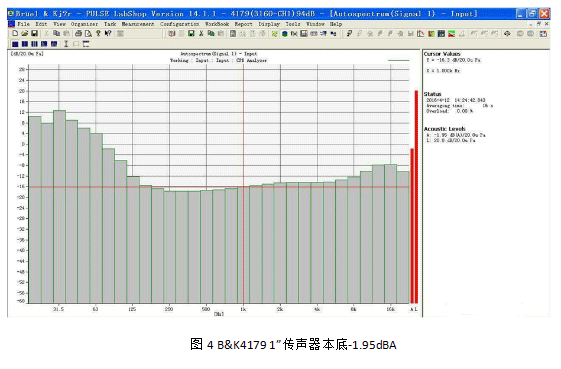
Task: Close the PULSE LabShop window
Action: click(544, 14)
